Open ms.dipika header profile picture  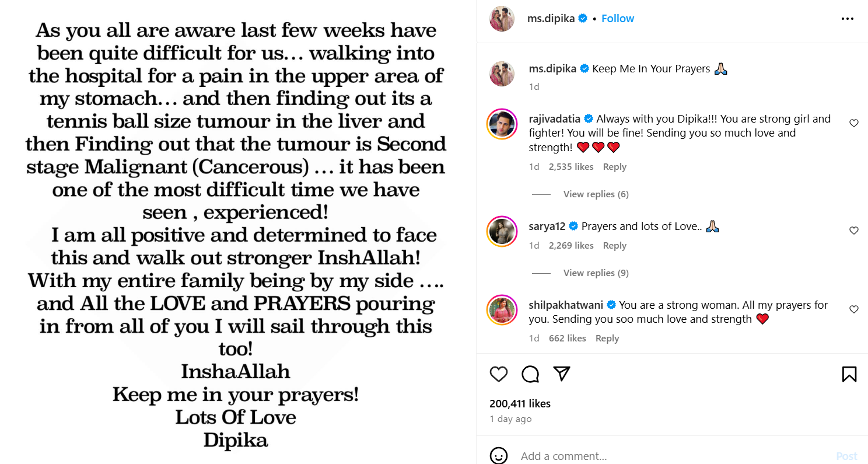[502, 19]
